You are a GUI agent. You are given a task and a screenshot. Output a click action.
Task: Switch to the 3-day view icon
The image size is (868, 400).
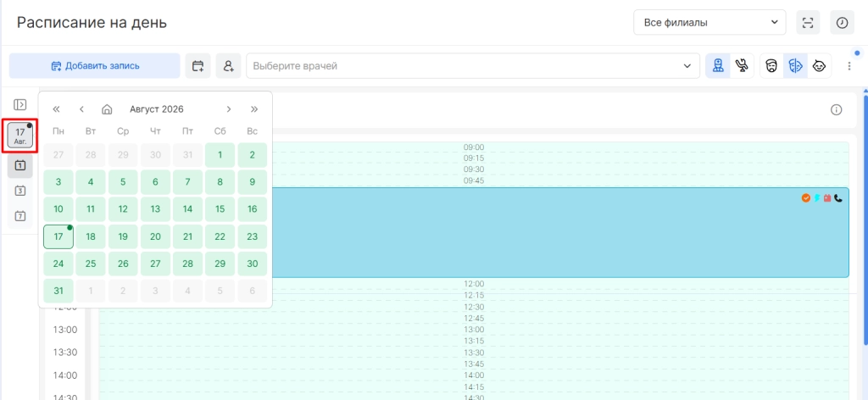20,191
